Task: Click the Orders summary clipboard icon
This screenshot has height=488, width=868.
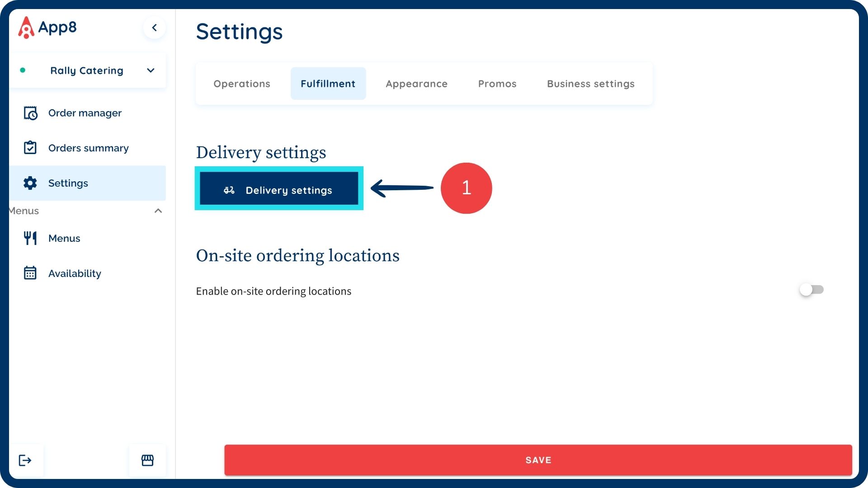Action: (30, 148)
